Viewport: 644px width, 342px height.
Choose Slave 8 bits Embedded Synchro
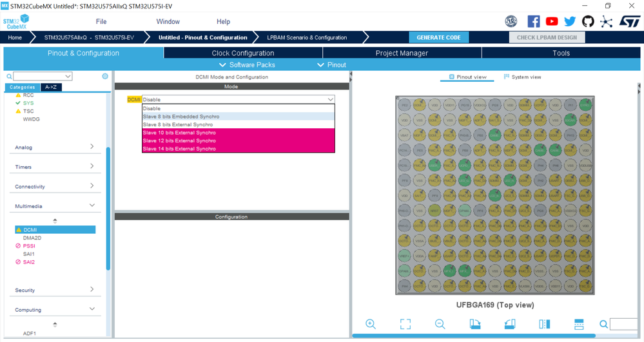(x=239, y=117)
